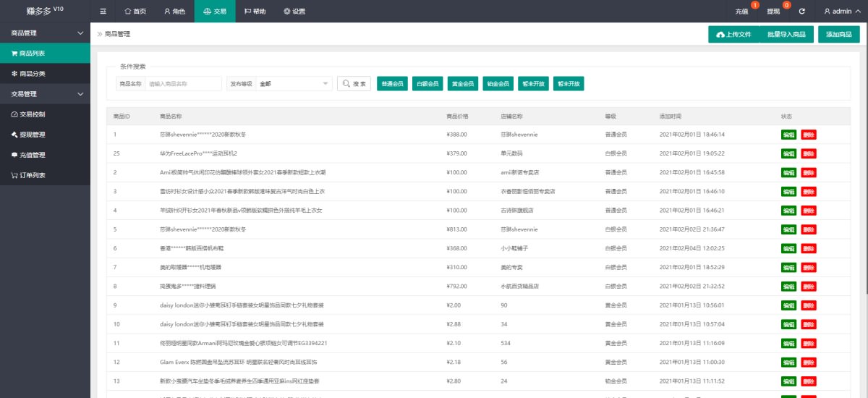Screen dimensions: 868x398
Task: Open 提现管理 in the sidebar
Action: pyautogui.click(x=45, y=135)
